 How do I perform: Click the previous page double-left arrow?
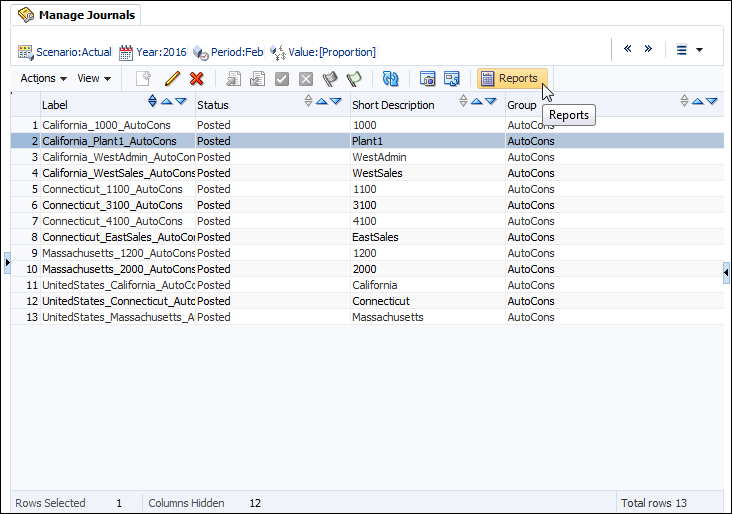click(x=627, y=49)
